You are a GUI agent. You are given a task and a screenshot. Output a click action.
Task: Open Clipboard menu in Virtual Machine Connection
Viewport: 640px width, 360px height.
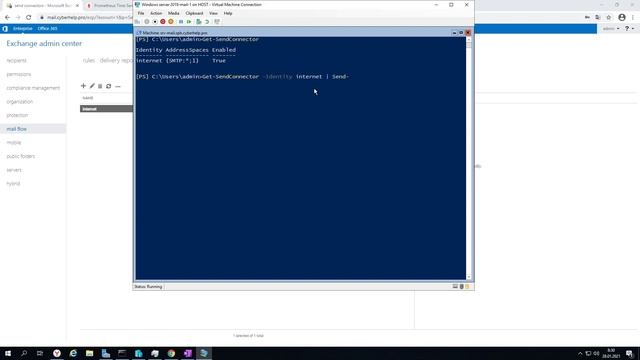(194, 13)
